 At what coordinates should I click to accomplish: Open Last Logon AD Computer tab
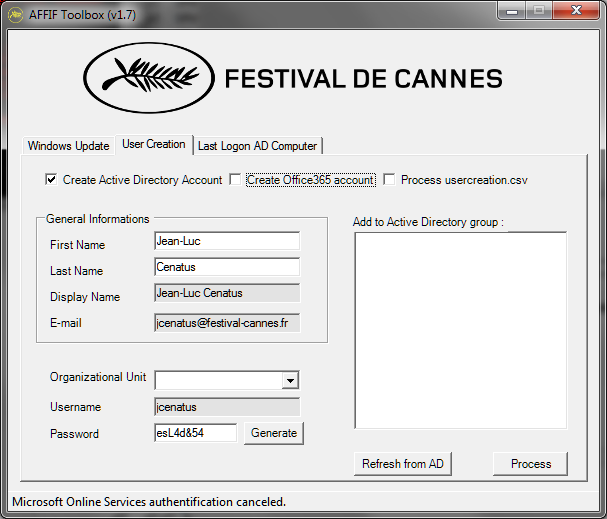[x=257, y=146]
